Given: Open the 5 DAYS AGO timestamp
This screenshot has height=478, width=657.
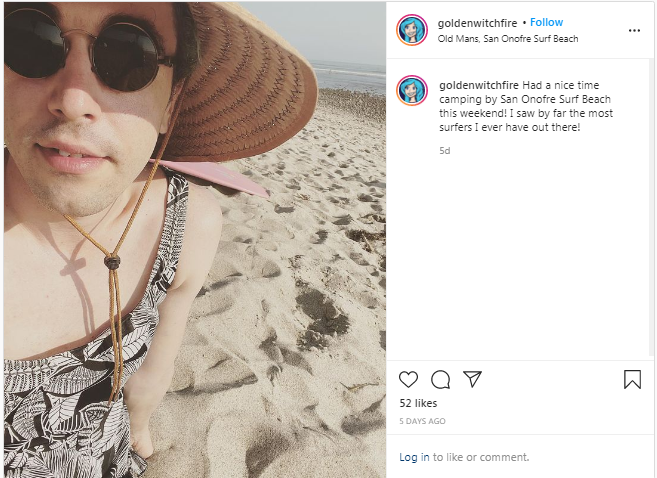Looking at the screenshot, I should 422,421.
